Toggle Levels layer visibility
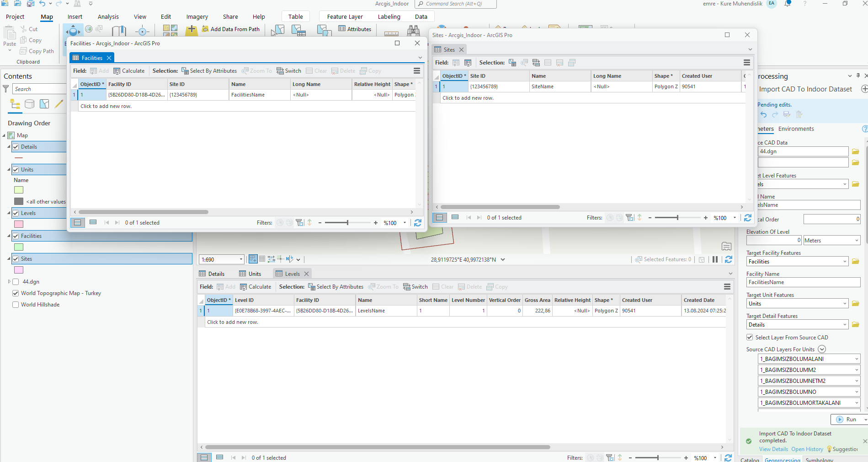 point(16,213)
